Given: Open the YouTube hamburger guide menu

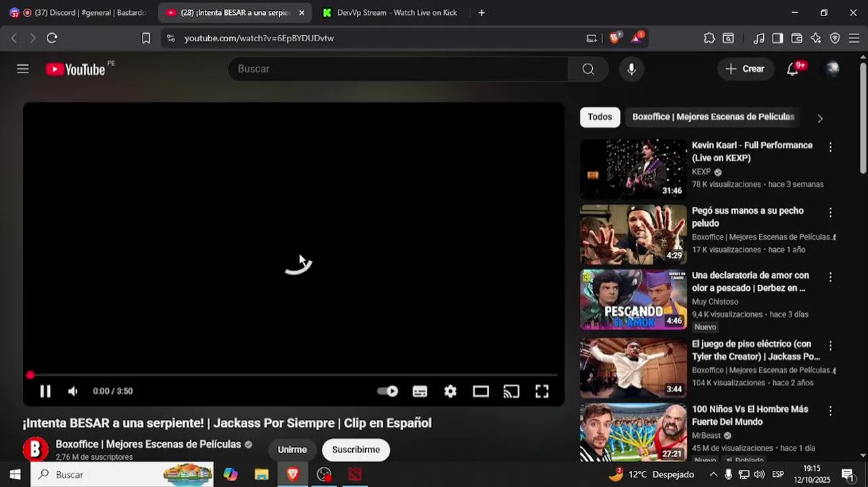Looking at the screenshot, I should 23,69.
